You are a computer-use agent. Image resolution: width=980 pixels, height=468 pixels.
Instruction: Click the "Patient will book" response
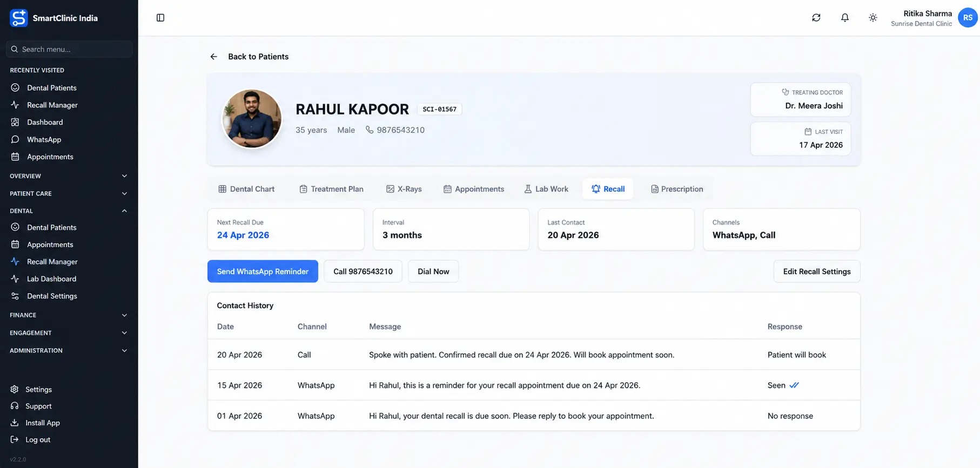click(x=797, y=355)
